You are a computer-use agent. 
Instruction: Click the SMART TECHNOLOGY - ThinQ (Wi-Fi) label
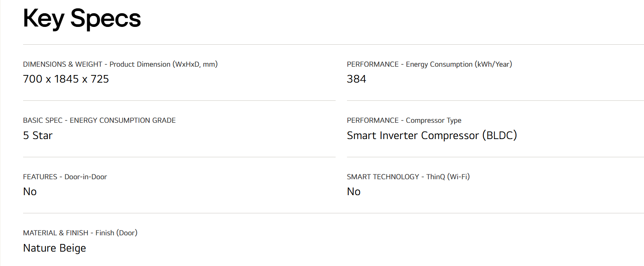(408, 177)
